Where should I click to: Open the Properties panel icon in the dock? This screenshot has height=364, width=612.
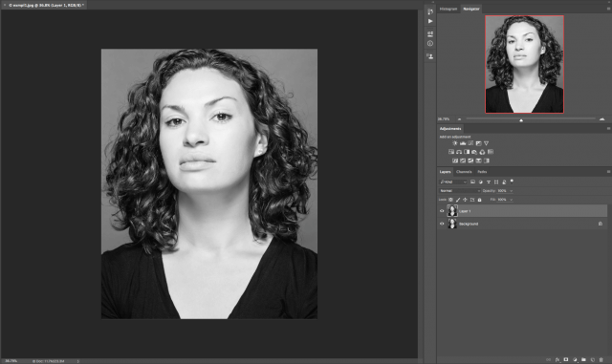pyautogui.click(x=430, y=34)
